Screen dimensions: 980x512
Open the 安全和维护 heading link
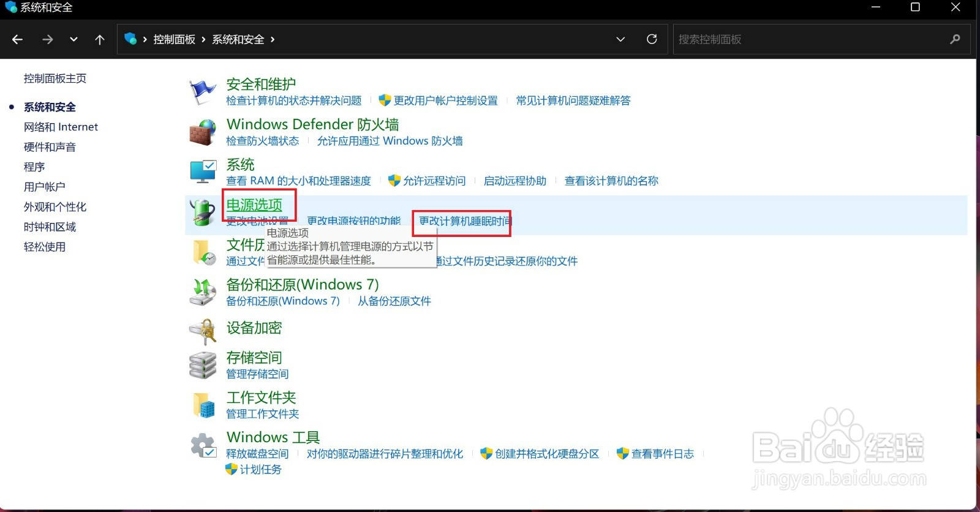[x=261, y=84]
